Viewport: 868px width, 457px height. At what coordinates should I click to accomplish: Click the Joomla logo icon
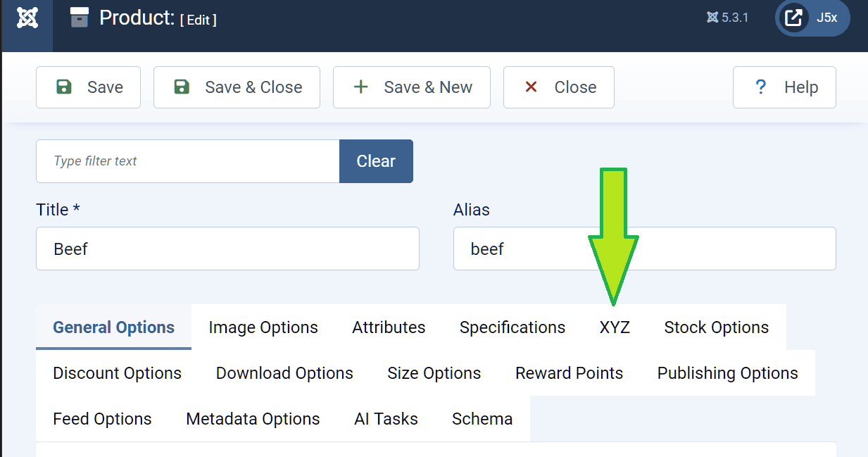click(x=27, y=18)
